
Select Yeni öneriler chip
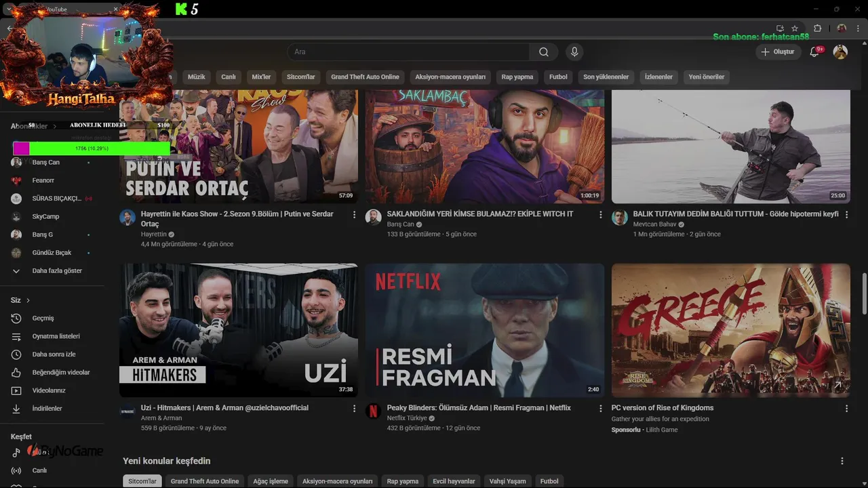coord(707,77)
